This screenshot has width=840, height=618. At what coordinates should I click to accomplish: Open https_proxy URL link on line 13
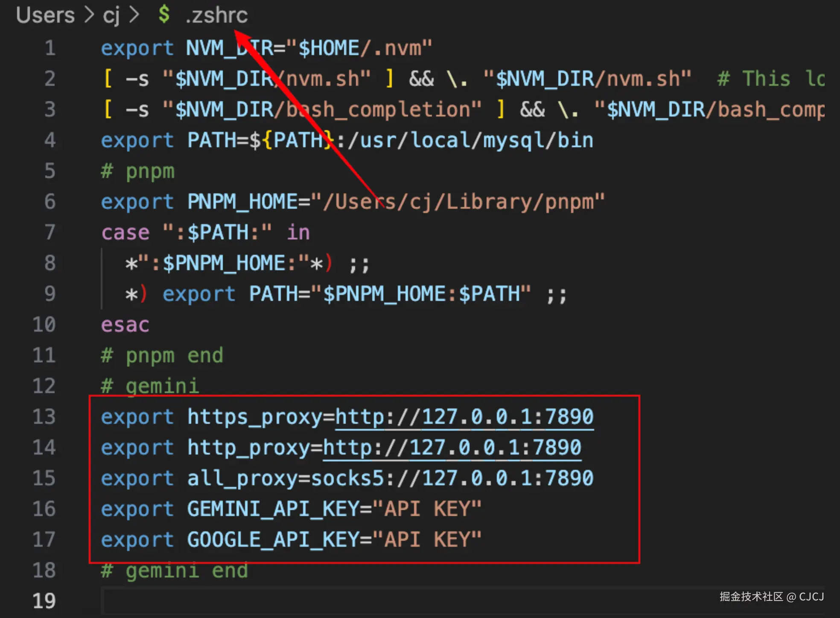tap(464, 417)
